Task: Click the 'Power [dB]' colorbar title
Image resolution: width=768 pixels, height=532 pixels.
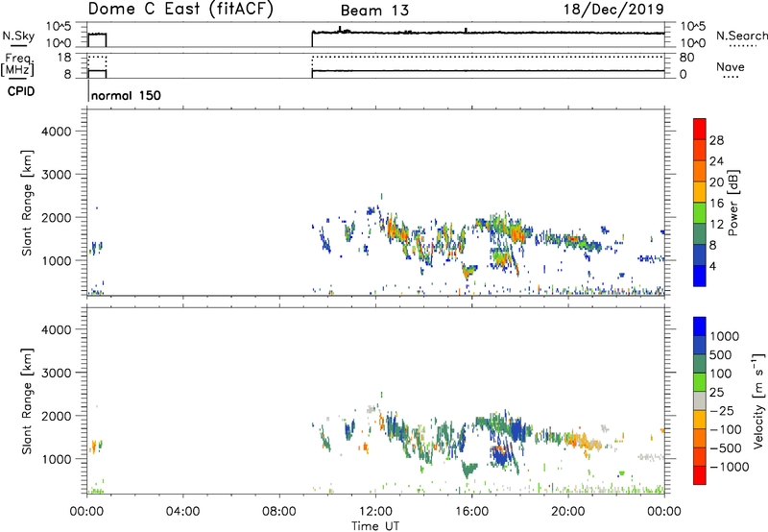Action: tap(732, 203)
